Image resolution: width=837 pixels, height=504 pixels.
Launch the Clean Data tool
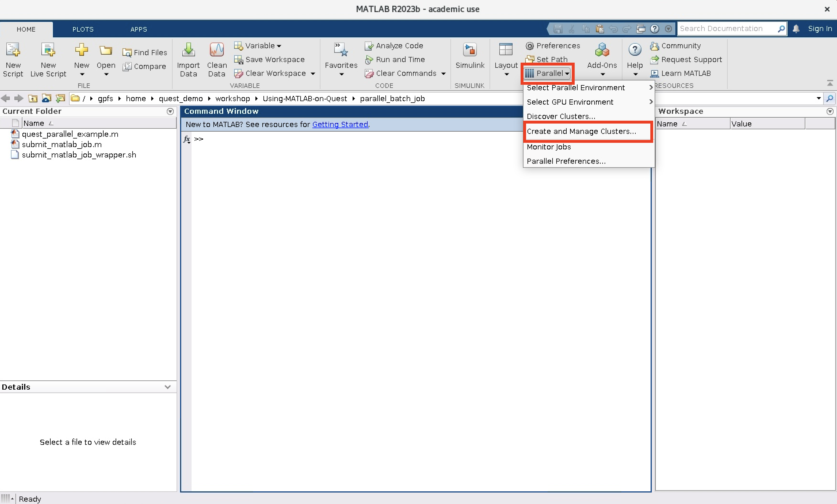pos(217,59)
